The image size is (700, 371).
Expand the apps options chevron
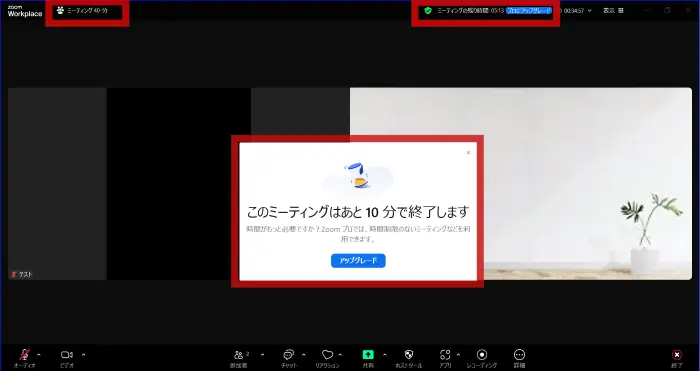pyautogui.click(x=458, y=355)
